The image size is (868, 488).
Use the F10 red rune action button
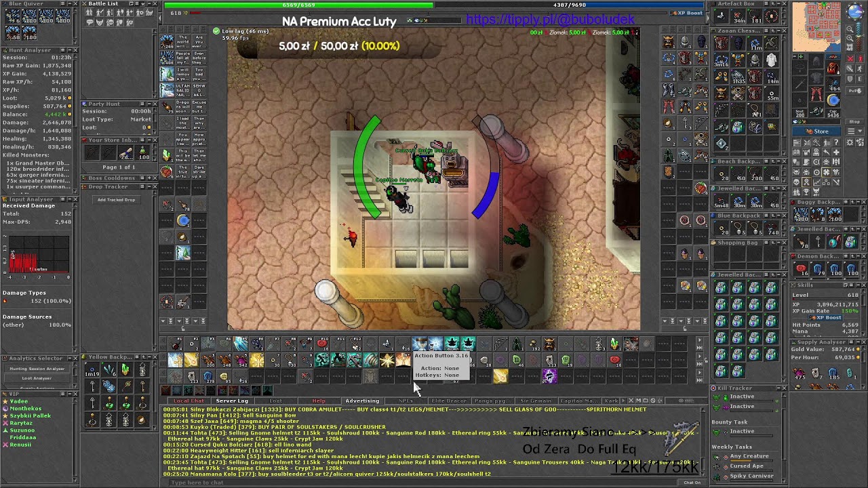(323, 344)
